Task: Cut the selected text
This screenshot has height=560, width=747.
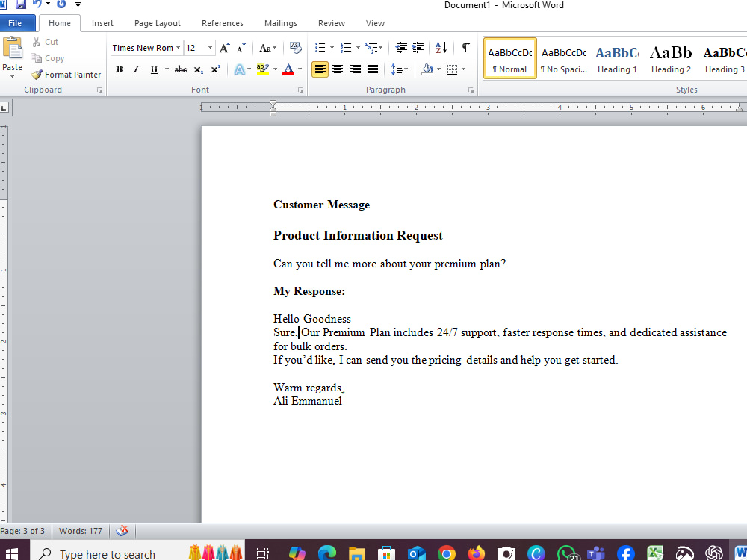Action: coord(46,42)
